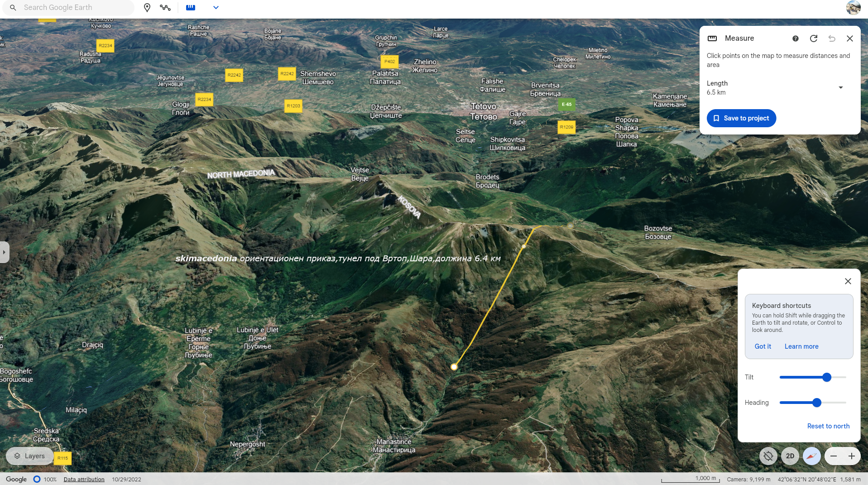The height and width of the screenshot is (485, 868).
Task: Click the Measure ruler tool in toolbar
Action: (191, 8)
